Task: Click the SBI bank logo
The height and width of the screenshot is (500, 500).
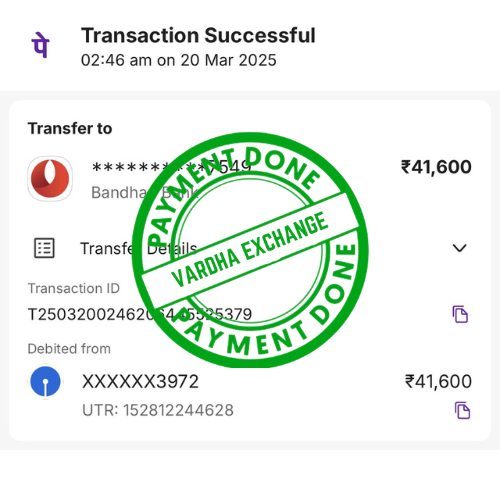Action: (x=45, y=382)
